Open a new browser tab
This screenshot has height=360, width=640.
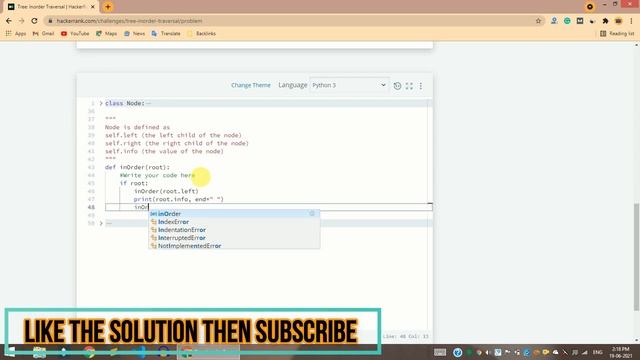(x=108, y=7)
